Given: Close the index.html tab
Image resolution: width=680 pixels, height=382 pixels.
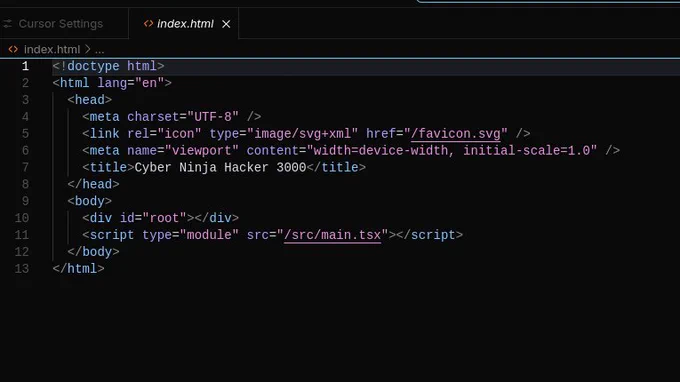Looking at the screenshot, I should [226, 24].
